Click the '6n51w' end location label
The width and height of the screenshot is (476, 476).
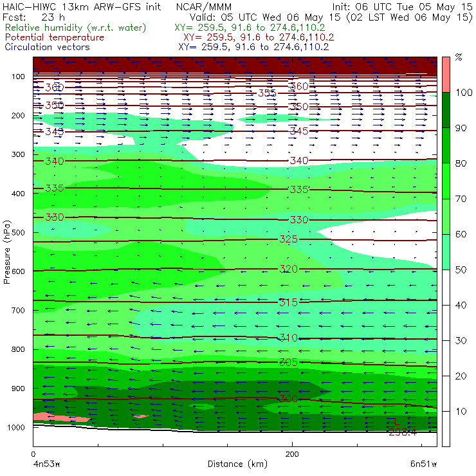(x=423, y=464)
